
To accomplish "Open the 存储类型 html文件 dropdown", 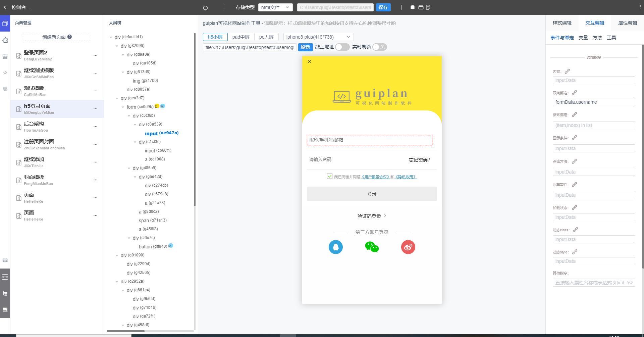I will pyautogui.click(x=275, y=7).
